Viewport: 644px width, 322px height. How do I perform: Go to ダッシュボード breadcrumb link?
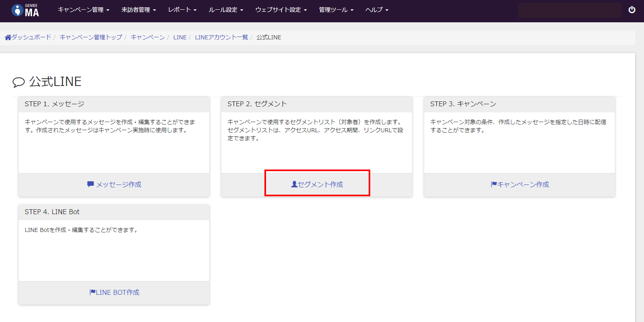coord(31,37)
